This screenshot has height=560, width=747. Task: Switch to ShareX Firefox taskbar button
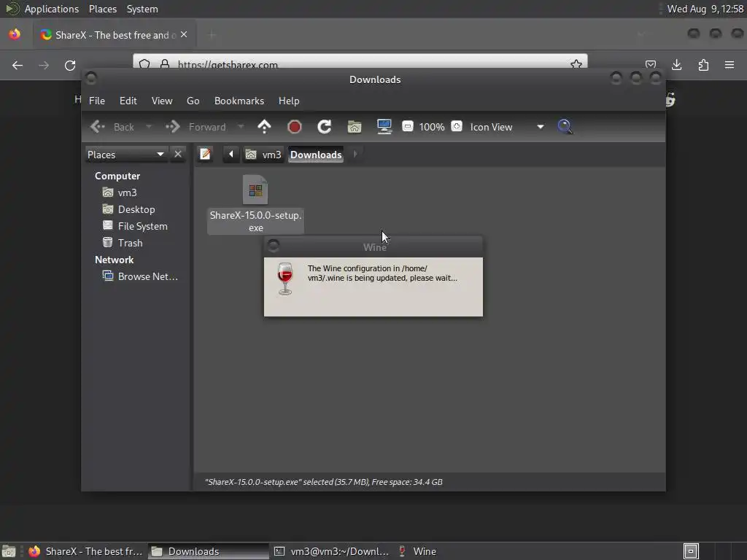click(86, 551)
